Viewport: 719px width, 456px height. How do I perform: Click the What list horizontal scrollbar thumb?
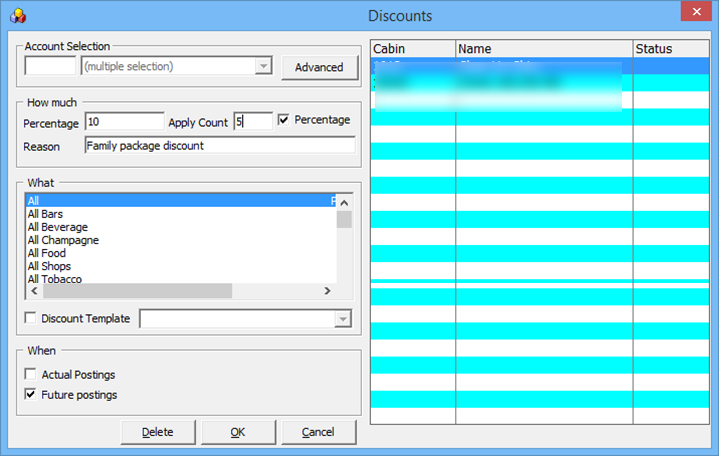click(138, 291)
